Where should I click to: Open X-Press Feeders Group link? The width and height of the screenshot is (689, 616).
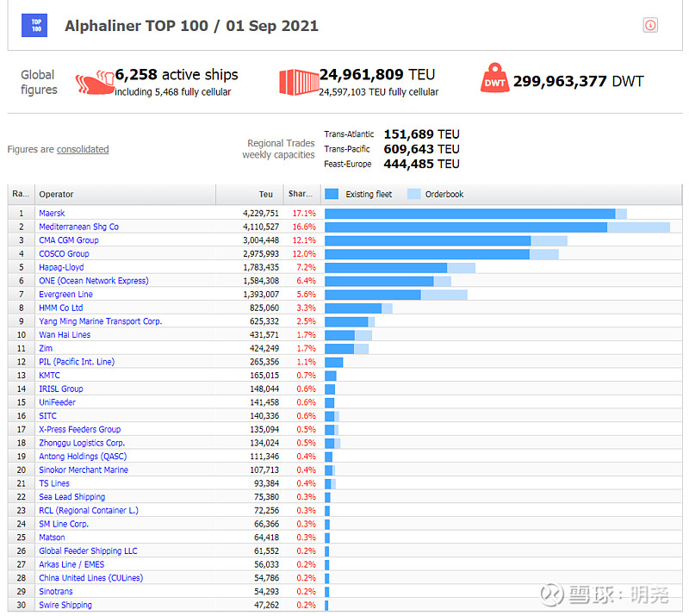point(79,430)
